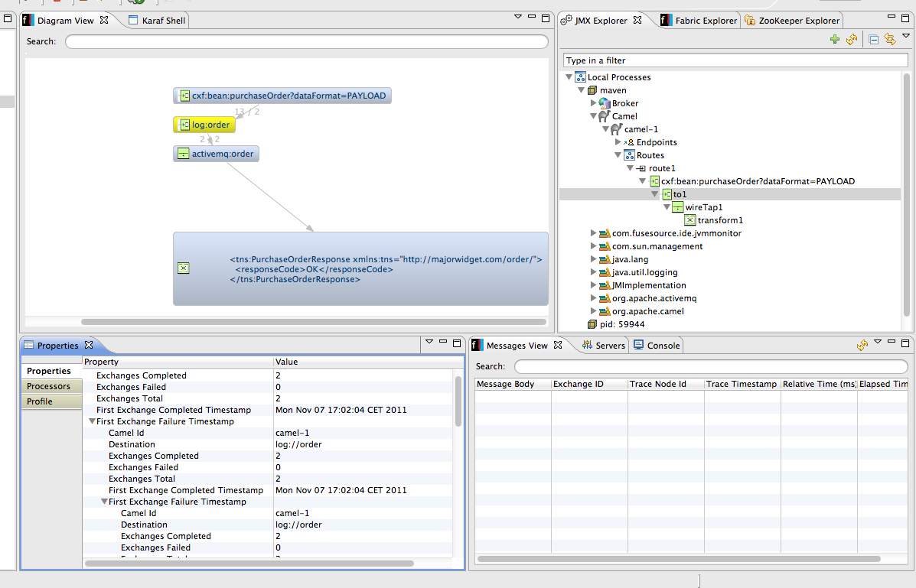The width and height of the screenshot is (916, 588).
Task: Click the activemq:order node in the diagram
Action: pyautogui.click(x=216, y=154)
